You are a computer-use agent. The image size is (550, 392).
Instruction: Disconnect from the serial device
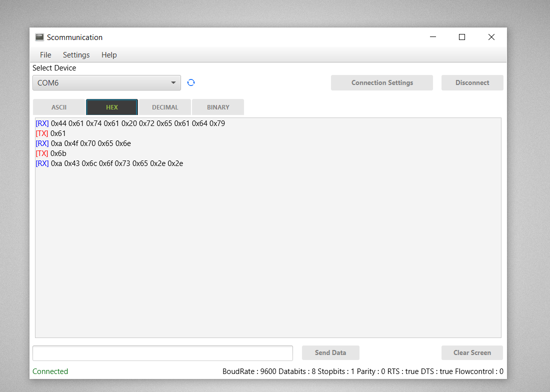[x=472, y=82]
